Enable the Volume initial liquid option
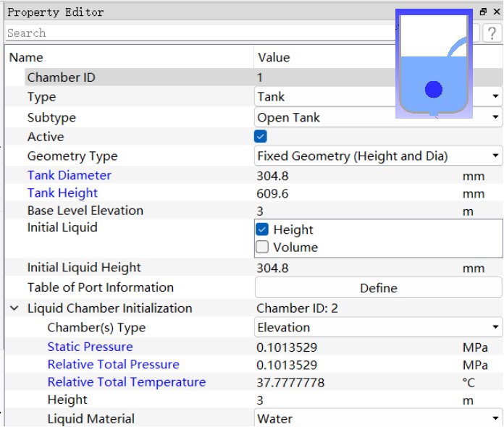Viewport: 504px width, 427px height. click(x=263, y=248)
